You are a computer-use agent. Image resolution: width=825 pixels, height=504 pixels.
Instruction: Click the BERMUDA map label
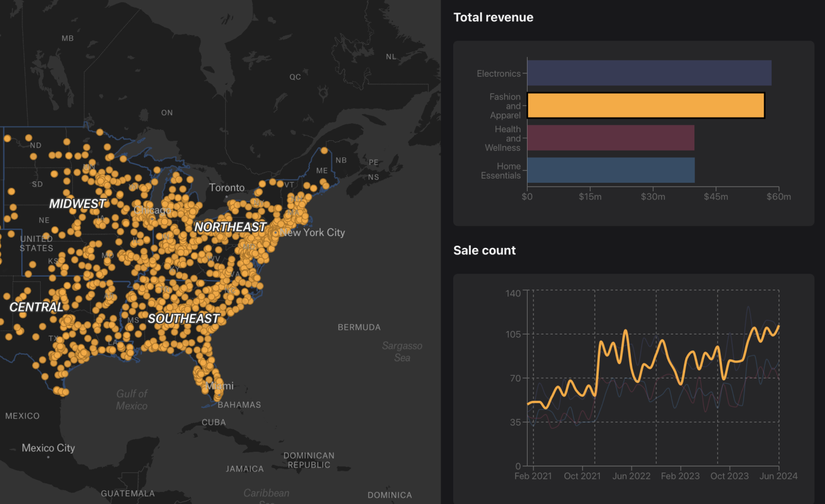click(x=359, y=328)
